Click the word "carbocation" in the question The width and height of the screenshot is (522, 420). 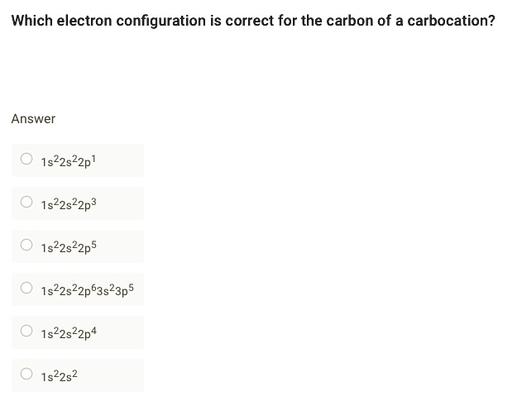coord(448,21)
